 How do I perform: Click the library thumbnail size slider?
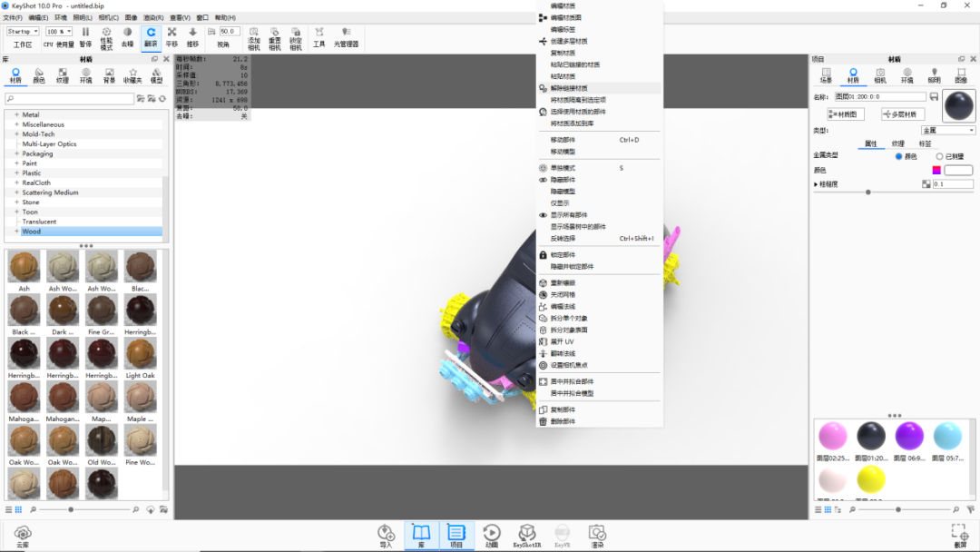click(x=71, y=509)
